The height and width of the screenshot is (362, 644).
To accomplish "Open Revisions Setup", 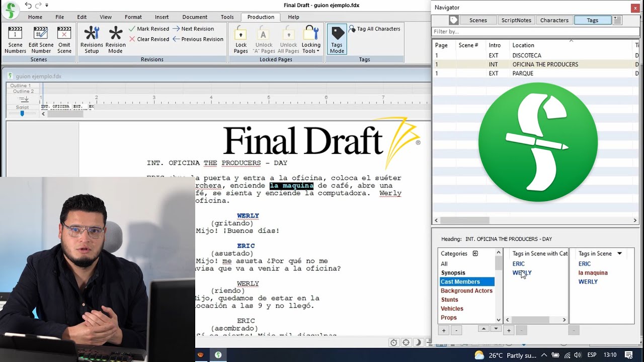I will (x=92, y=40).
